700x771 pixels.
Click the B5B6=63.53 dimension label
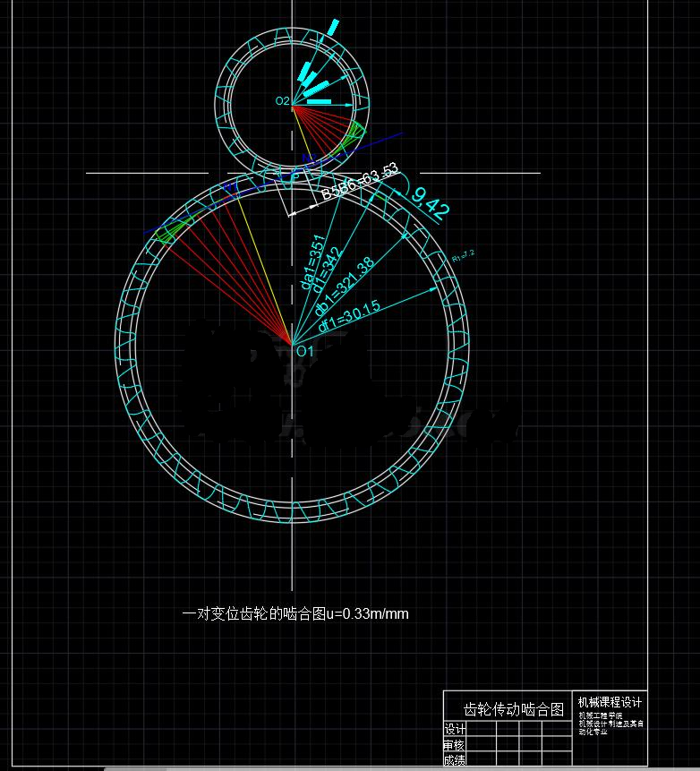tap(360, 181)
